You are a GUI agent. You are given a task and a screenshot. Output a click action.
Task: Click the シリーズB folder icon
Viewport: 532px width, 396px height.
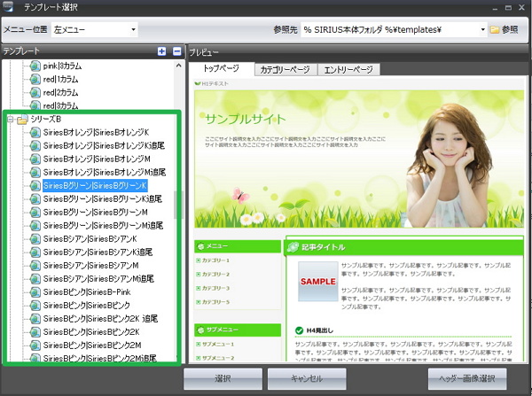[x=22, y=120]
